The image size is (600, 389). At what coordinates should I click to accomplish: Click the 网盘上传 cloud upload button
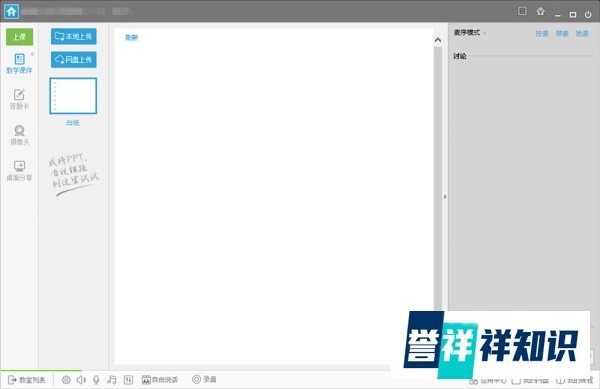point(73,60)
